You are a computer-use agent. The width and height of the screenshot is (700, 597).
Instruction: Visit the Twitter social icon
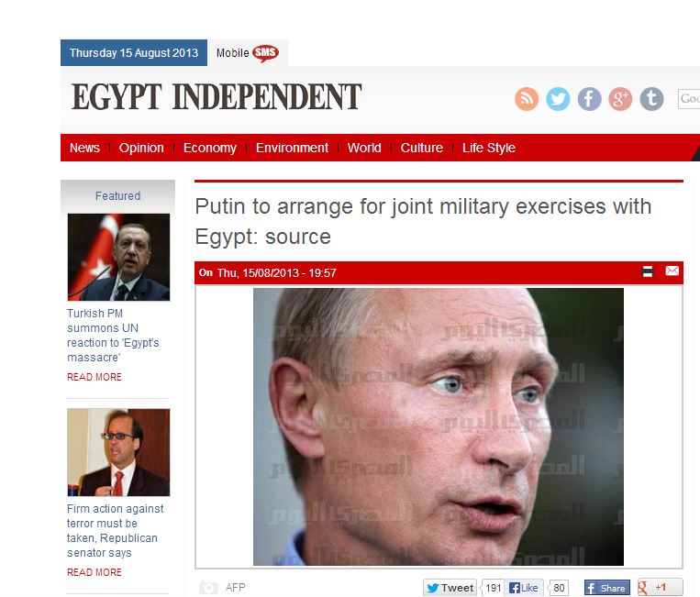[558, 99]
